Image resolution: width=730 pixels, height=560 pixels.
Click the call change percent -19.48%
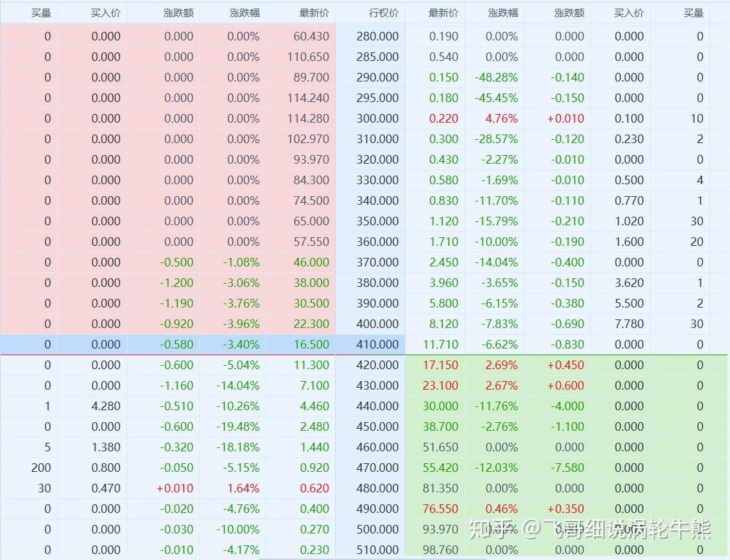pos(237,426)
